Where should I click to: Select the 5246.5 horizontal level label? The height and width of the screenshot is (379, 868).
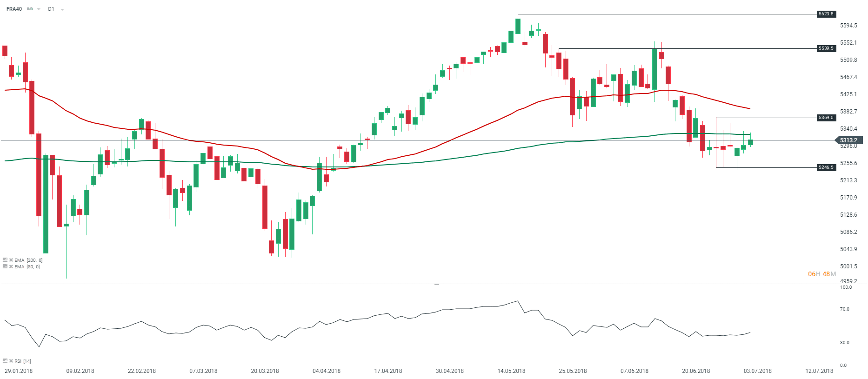click(826, 167)
